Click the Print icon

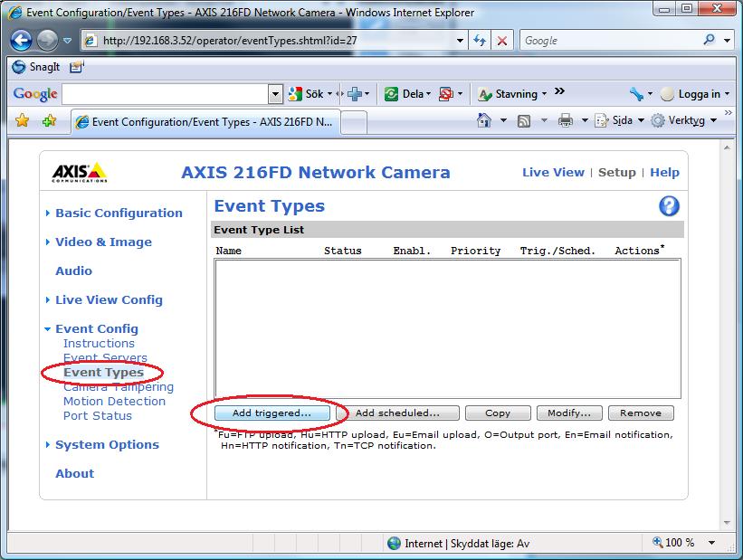(x=566, y=121)
